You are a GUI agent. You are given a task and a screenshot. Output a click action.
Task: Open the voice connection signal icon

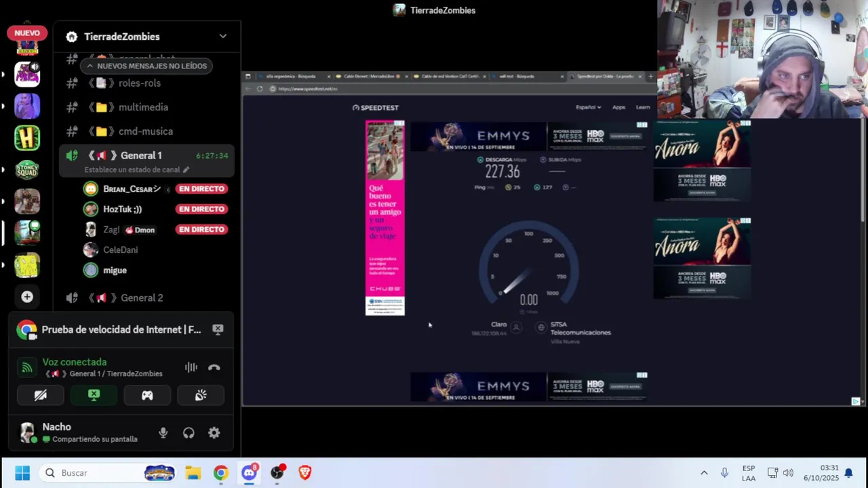coord(27,367)
